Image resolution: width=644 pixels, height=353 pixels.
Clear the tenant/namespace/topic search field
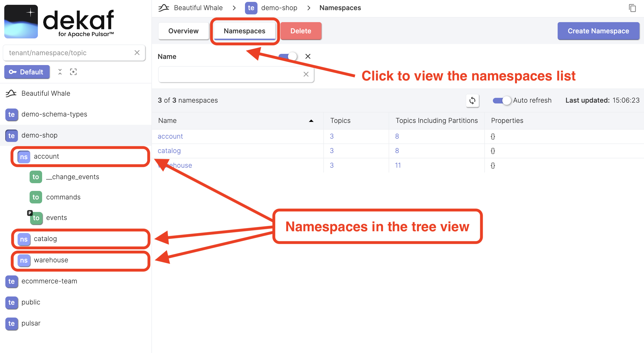point(137,53)
